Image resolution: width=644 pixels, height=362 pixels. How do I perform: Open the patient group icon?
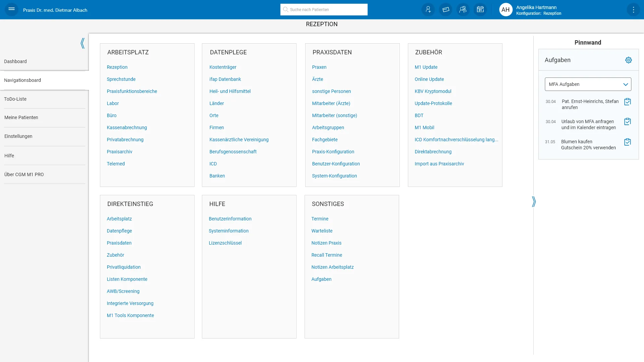463,9
